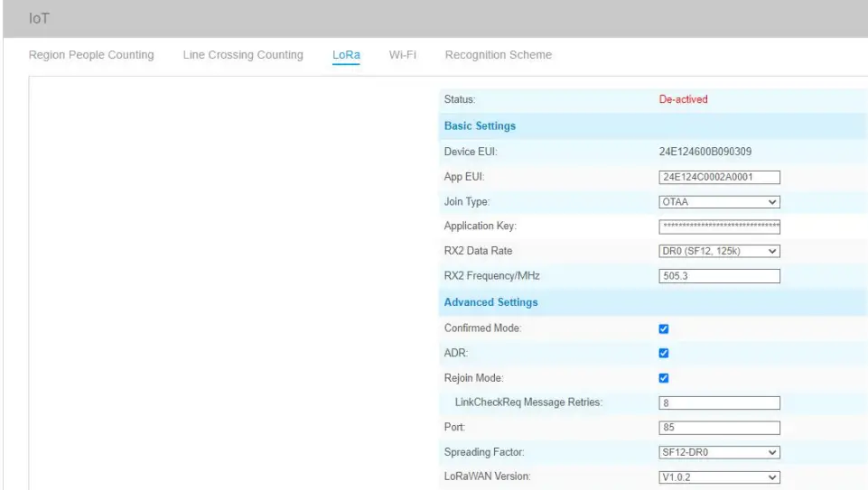Disable the Confirmed Mode checkbox
The width and height of the screenshot is (868, 490).
pos(664,329)
